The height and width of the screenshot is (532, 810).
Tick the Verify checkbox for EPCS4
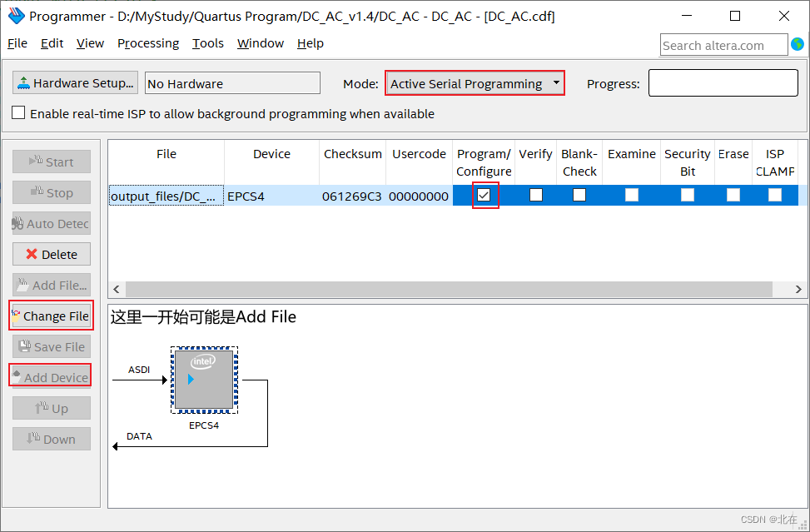(536, 195)
